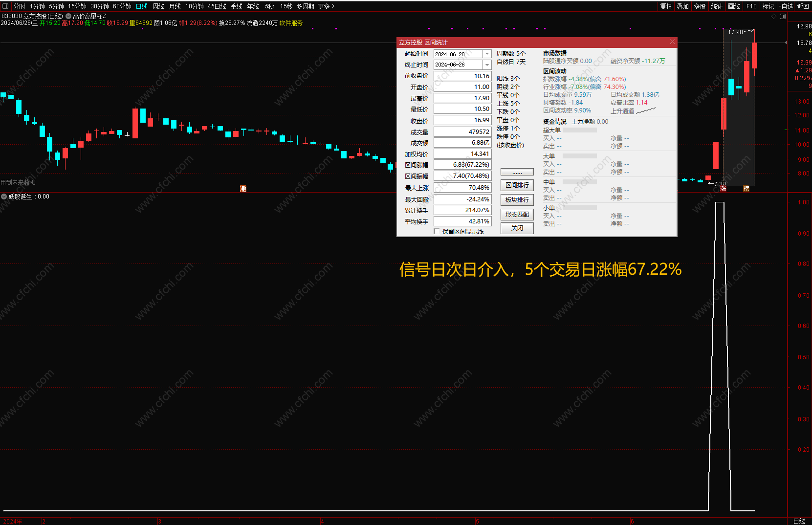Switch to the 年线 yearly tab
Image resolution: width=812 pixels, height=525 pixels.
point(253,6)
